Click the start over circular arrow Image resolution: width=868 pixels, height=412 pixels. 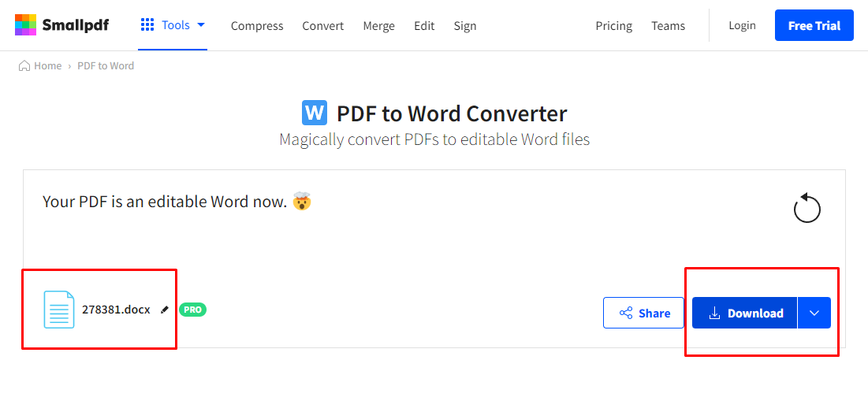point(807,208)
